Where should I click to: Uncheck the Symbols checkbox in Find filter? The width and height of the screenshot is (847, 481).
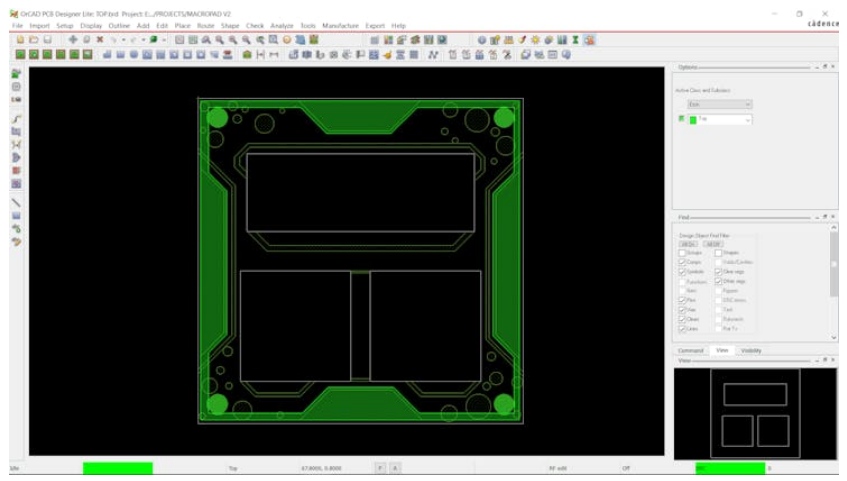(x=682, y=272)
